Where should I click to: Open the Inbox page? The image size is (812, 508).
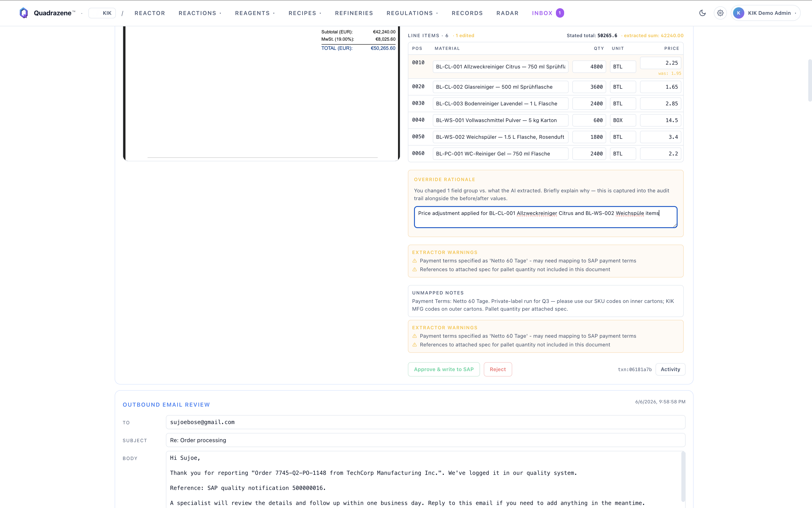542,13
